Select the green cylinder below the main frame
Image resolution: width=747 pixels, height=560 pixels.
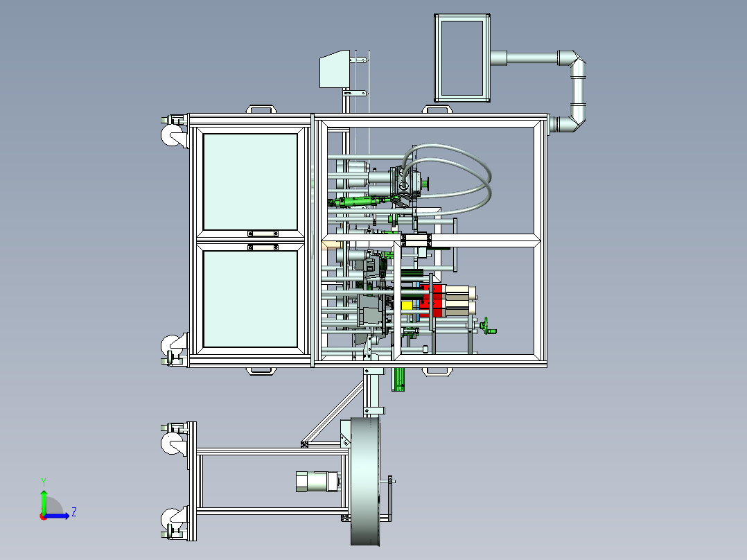[x=398, y=379]
